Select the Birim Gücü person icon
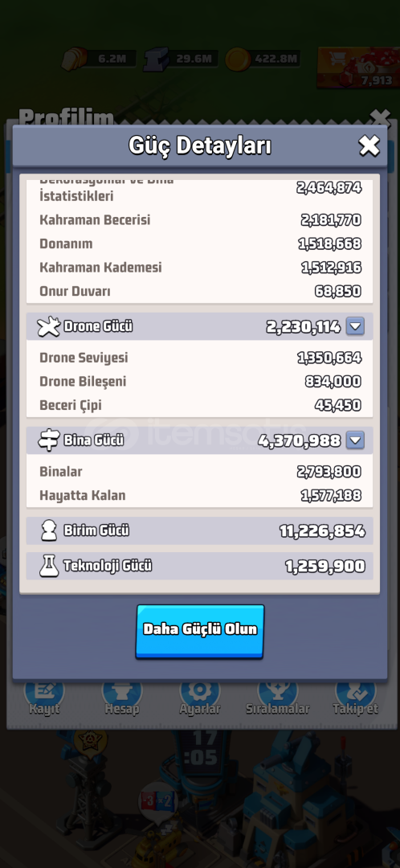Viewport: 400px width, 868px height. (49, 531)
